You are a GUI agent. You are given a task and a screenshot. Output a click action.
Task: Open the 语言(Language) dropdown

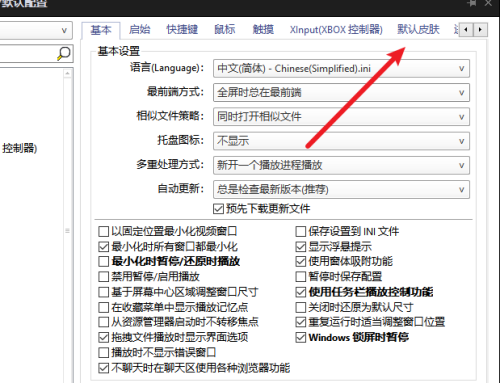click(x=341, y=69)
